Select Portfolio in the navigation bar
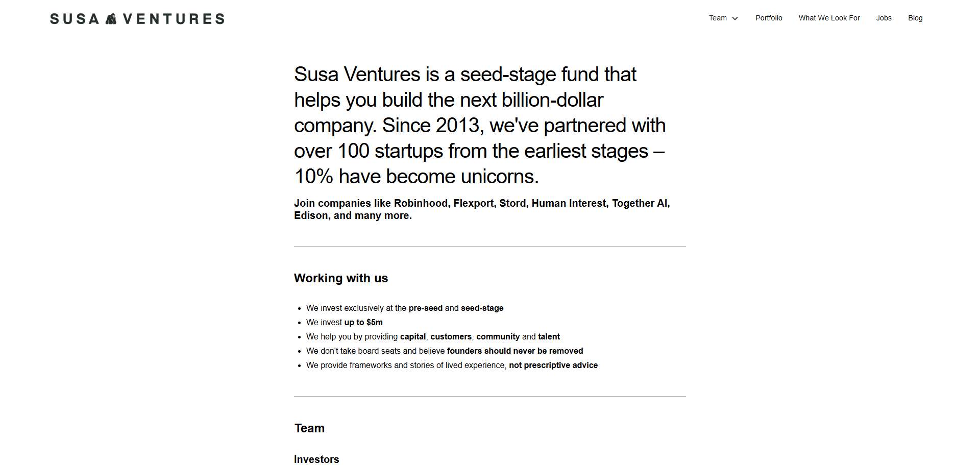The image size is (980, 465). [769, 18]
